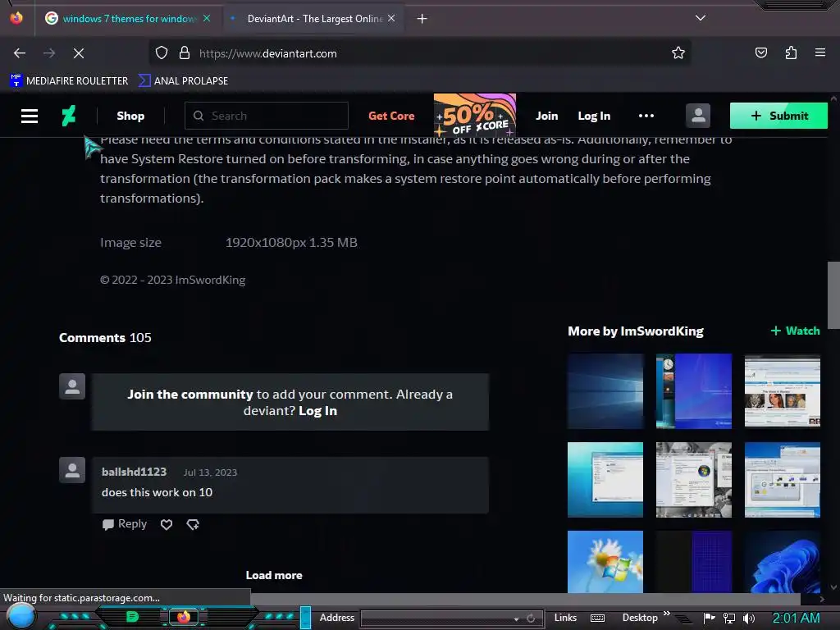
Task: Open the second bookmarks toolbar item
Action: click(x=183, y=81)
